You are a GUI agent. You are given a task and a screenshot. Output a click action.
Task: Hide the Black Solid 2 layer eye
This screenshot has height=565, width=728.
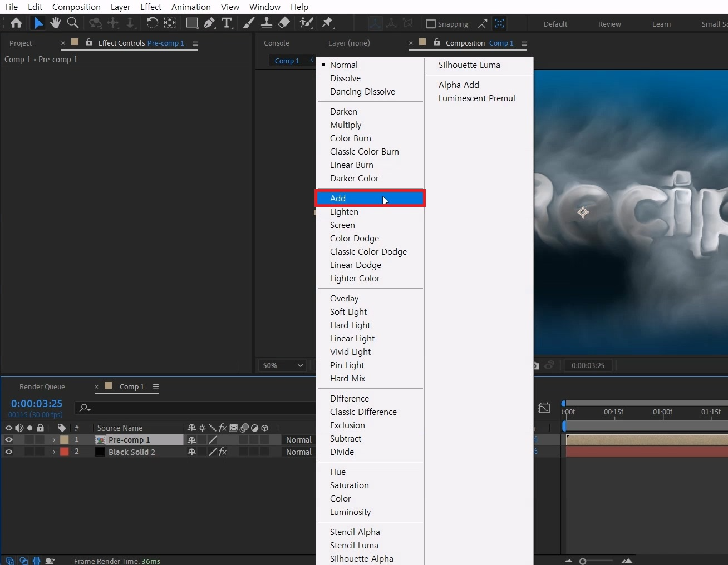pyautogui.click(x=8, y=452)
